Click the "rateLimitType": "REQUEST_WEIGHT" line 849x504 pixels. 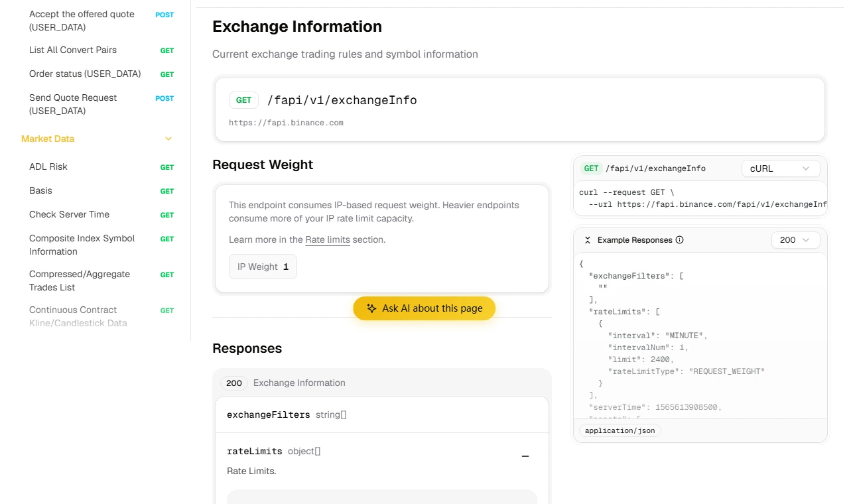click(x=686, y=371)
